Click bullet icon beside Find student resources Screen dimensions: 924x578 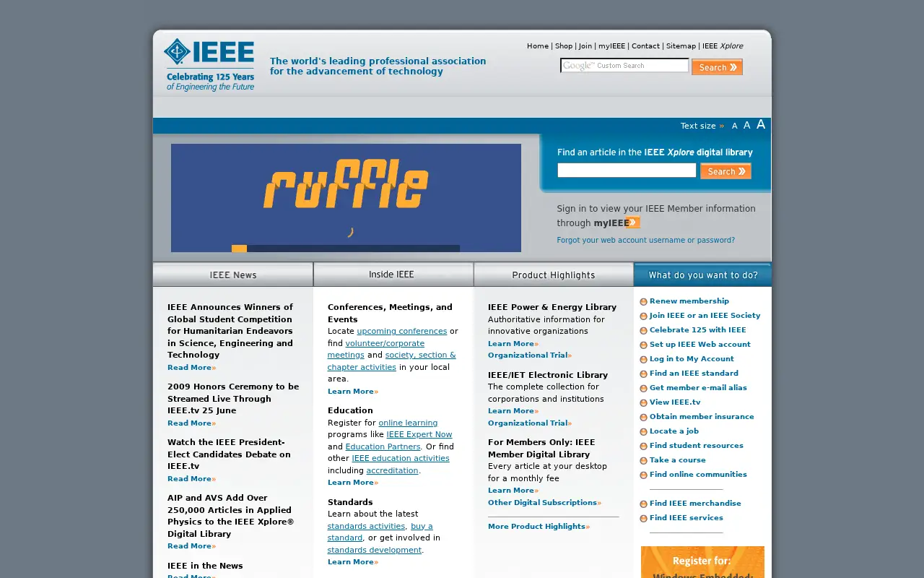[643, 447]
